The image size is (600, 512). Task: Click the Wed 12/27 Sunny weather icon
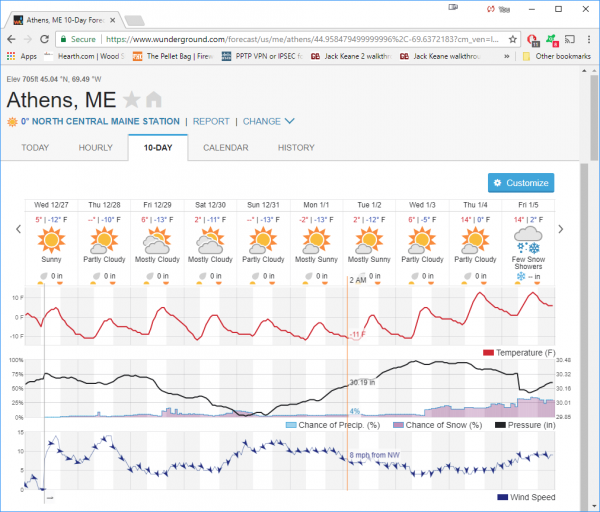51,239
